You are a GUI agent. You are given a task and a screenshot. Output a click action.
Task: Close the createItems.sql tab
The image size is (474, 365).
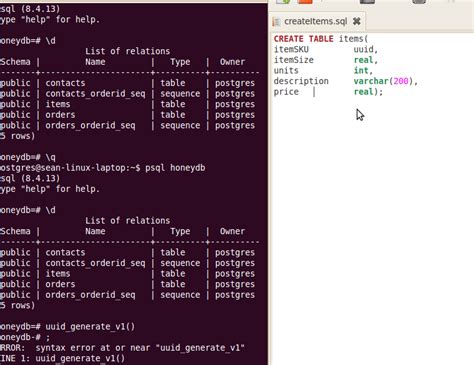pos(356,21)
